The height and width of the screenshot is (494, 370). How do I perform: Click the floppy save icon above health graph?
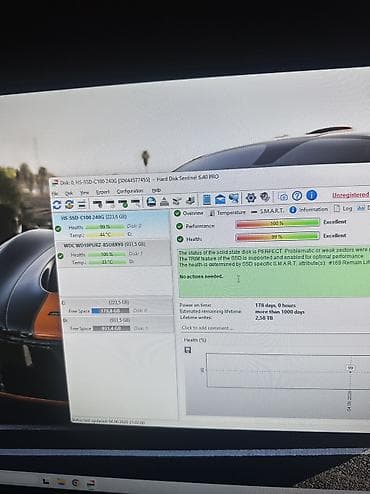pos(188,350)
